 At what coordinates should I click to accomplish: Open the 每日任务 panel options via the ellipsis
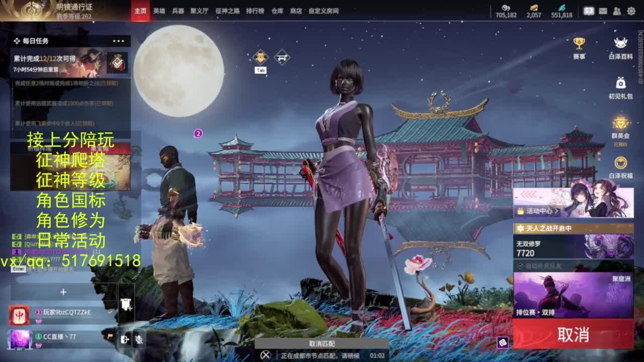tap(119, 41)
